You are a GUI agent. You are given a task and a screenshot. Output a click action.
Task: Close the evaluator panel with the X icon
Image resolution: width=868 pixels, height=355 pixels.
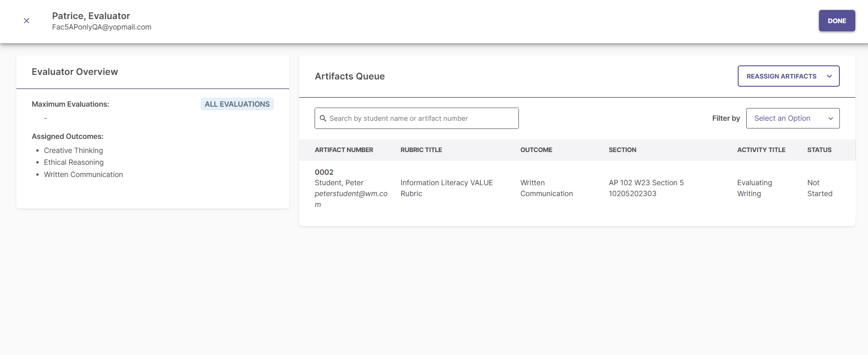[x=27, y=21]
